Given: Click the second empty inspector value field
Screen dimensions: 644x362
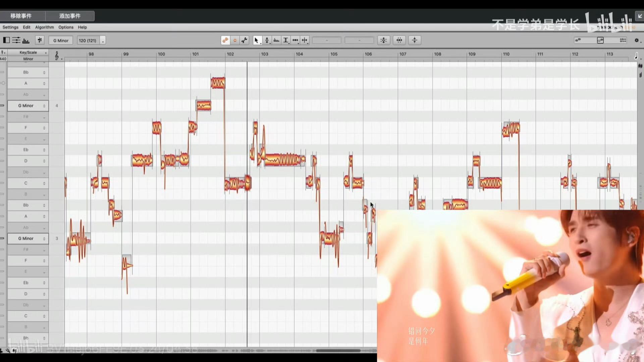Looking at the screenshot, I should point(359,40).
